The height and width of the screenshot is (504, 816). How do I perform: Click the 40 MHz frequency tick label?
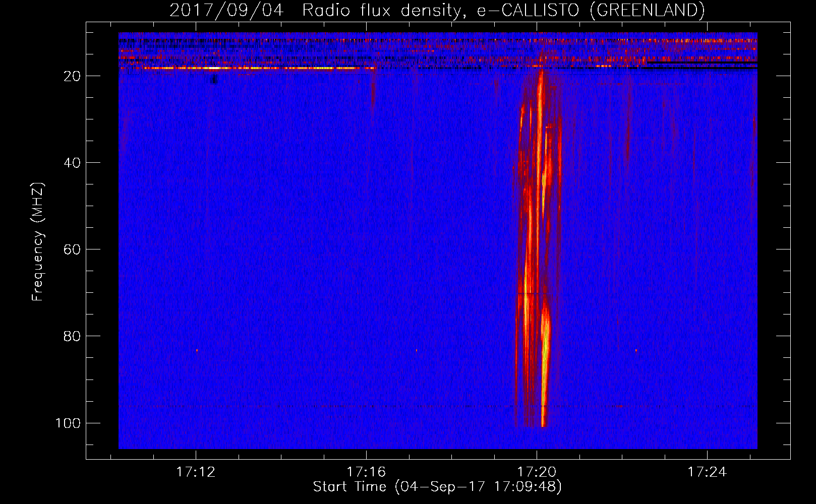pyautogui.click(x=72, y=163)
